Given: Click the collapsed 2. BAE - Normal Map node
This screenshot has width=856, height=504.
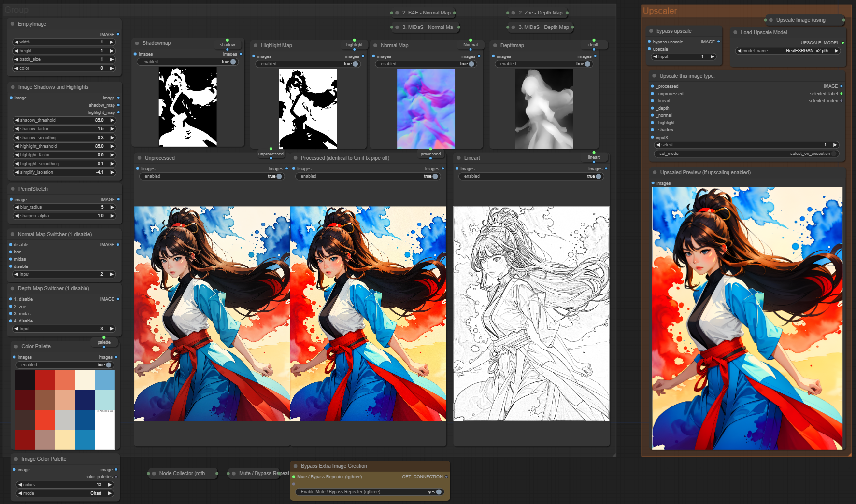Looking at the screenshot, I should 426,13.
